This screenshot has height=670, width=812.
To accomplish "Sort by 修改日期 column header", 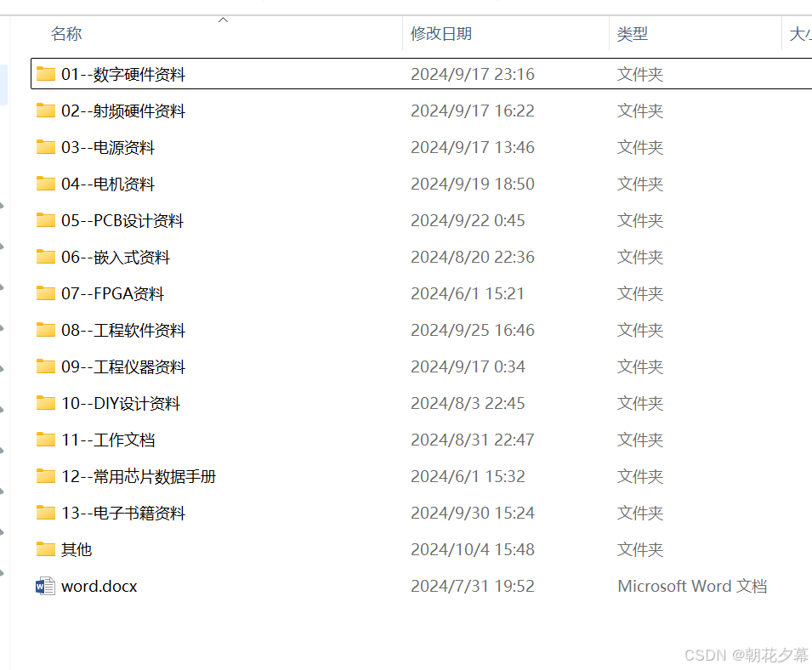I will [x=441, y=34].
